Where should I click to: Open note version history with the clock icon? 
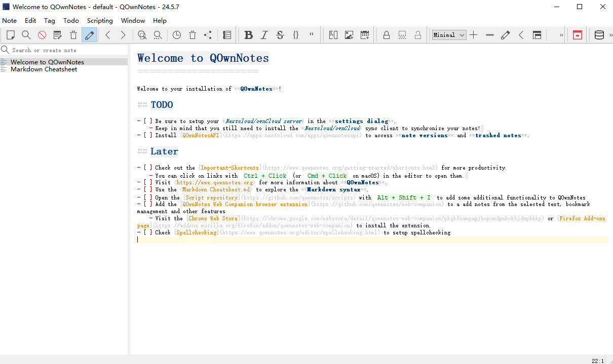pyautogui.click(x=177, y=35)
